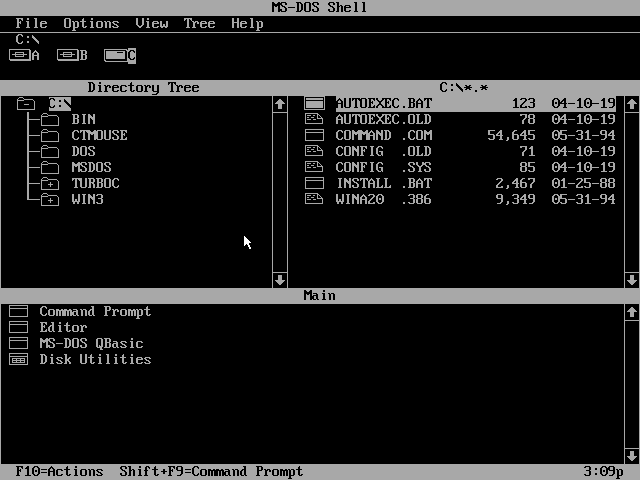
Task: Click the 54,645 file size value
Action: coord(511,135)
